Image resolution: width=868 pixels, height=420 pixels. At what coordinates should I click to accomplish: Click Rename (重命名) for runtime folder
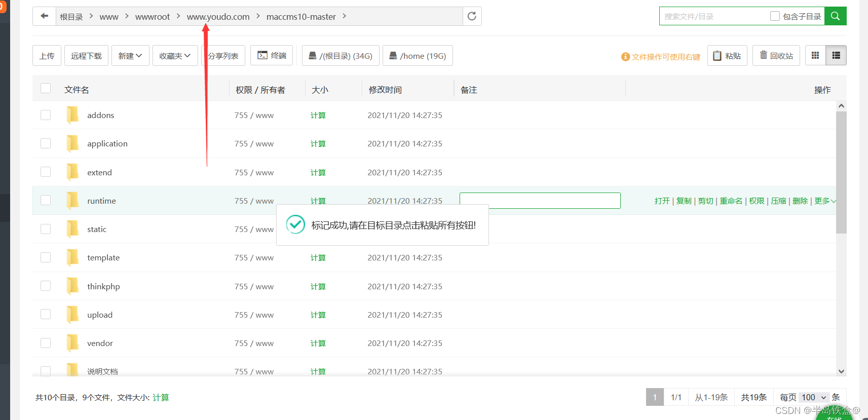(731, 201)
